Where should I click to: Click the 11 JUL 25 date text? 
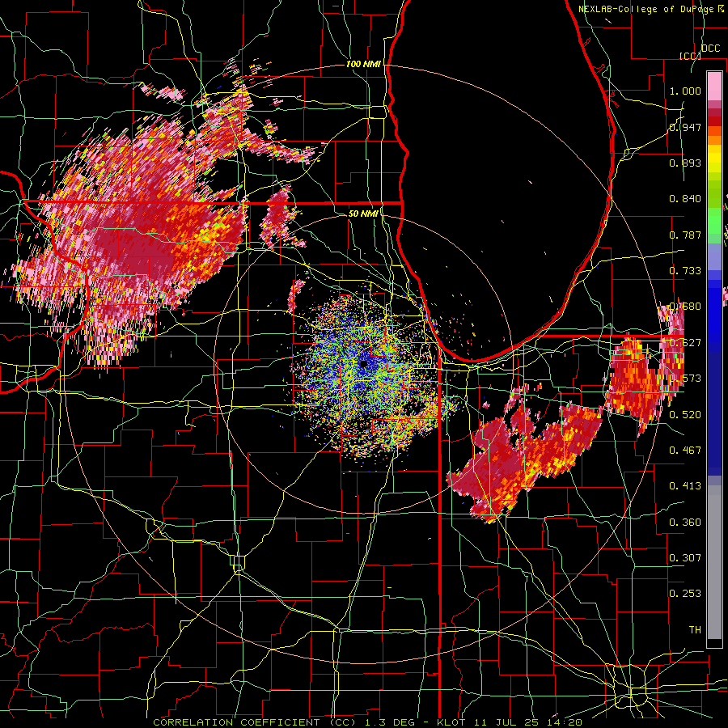click(506, 722)
